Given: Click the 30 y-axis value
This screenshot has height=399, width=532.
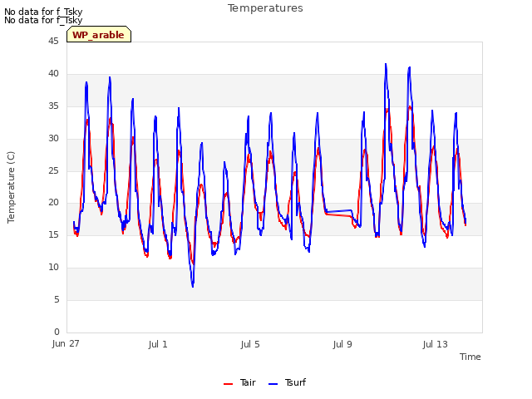Looking at the screenshot, I should pyautogui.click(x=53, y=139).
